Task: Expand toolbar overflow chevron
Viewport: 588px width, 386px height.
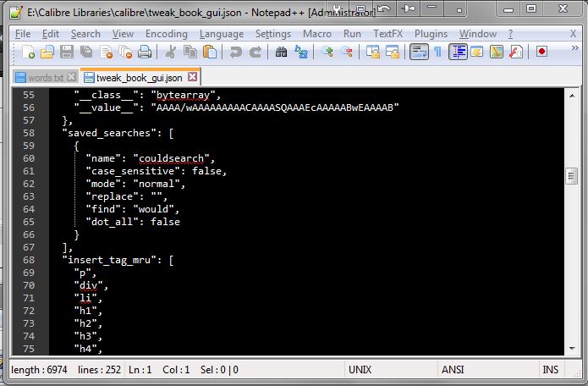Action: [x=574, y=48]
